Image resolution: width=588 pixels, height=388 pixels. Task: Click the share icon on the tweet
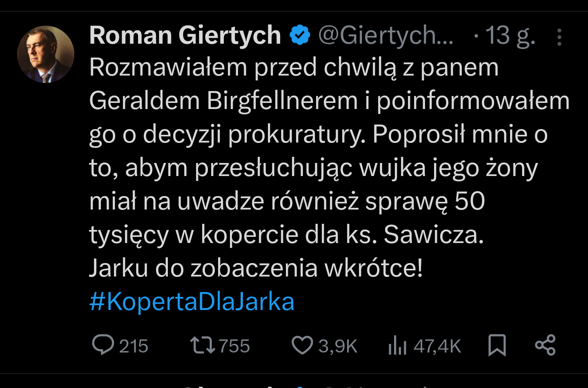pos(545,345)
